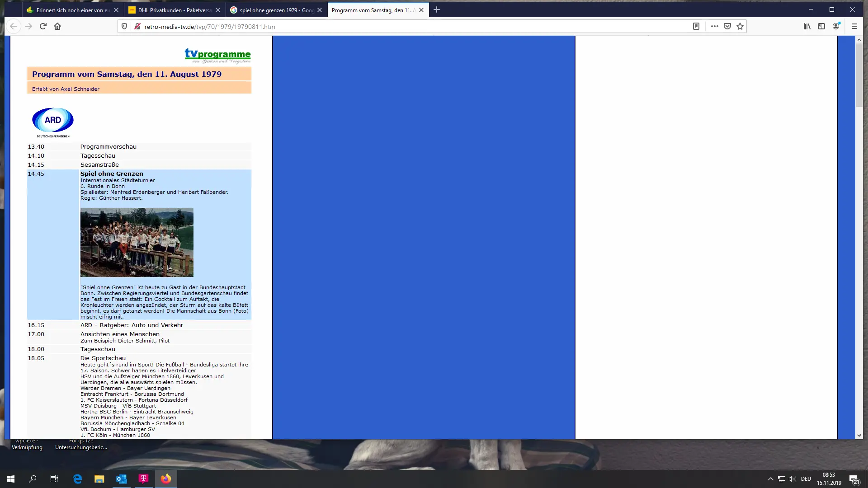Open the volume control in tray
Screen dimensions: 868x488
pos(792,479)
